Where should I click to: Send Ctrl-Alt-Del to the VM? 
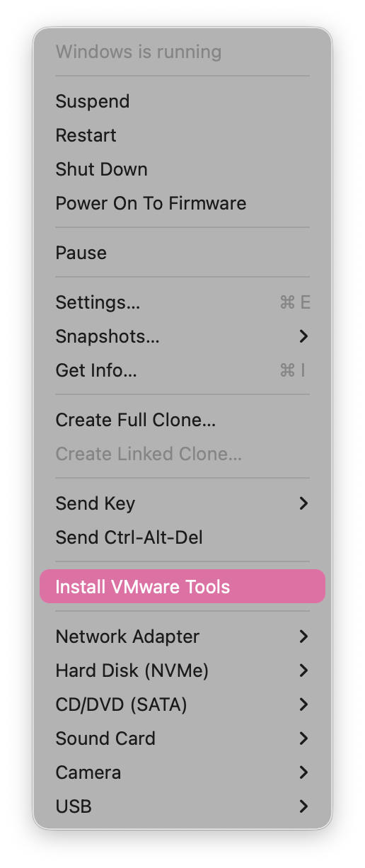click(182, 537)
